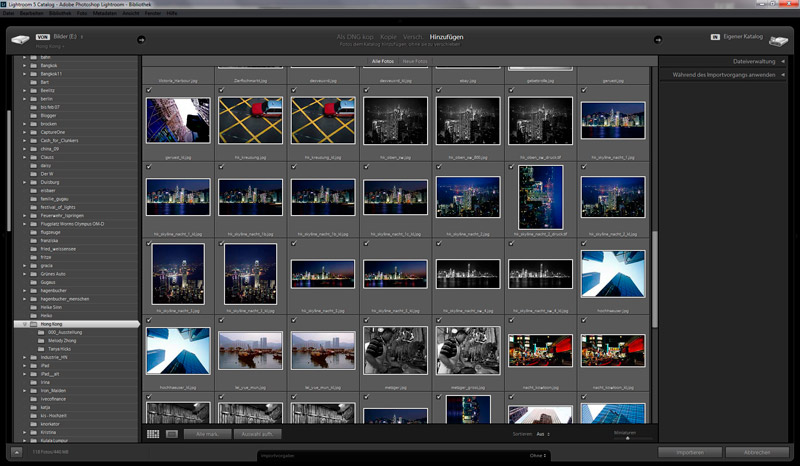Uncheck the hochhaeuser_kl.jpg photo checkbox
Image resolution: width=800 pixels, height=466 pixels.
tap(149, 320)
